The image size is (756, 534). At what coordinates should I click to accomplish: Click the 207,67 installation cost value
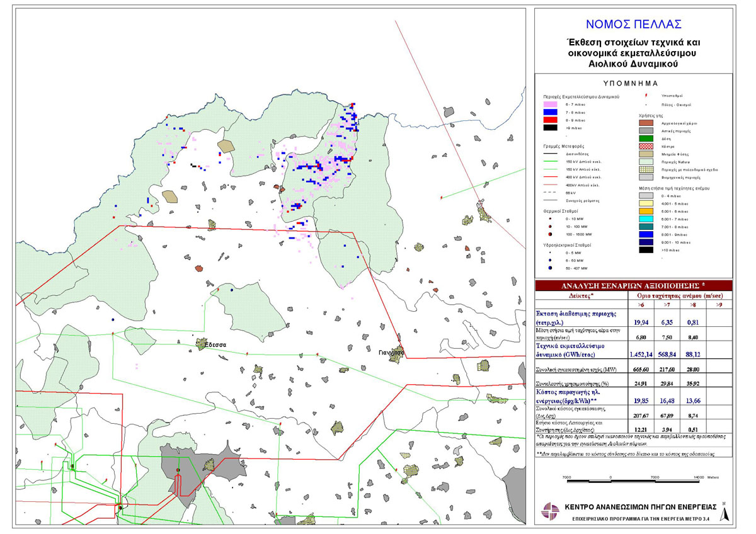click(x=641, y=417)
